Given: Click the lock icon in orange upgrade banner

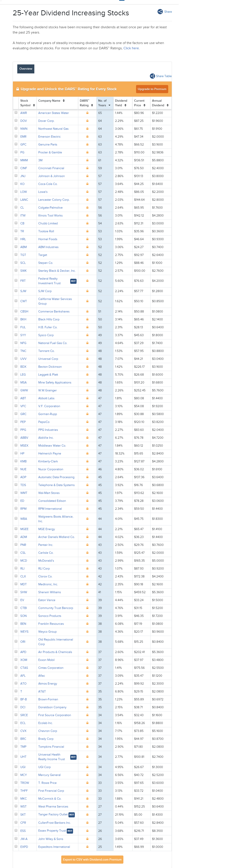Looking at the screenshot, I should (17, 89).
